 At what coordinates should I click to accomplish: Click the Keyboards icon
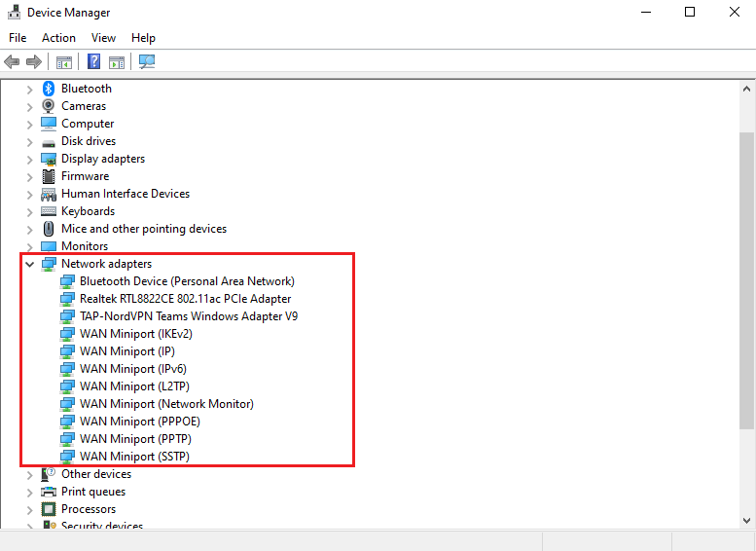[49, 211]
